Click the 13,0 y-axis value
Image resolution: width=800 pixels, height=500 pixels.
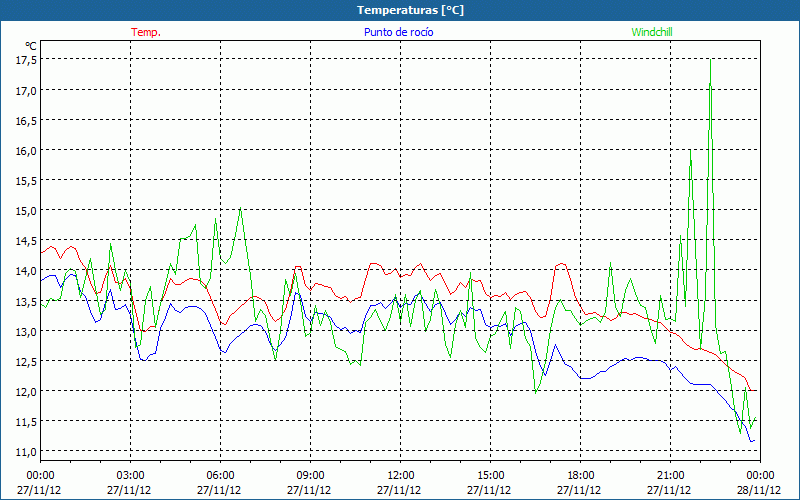tap(27, 332)
